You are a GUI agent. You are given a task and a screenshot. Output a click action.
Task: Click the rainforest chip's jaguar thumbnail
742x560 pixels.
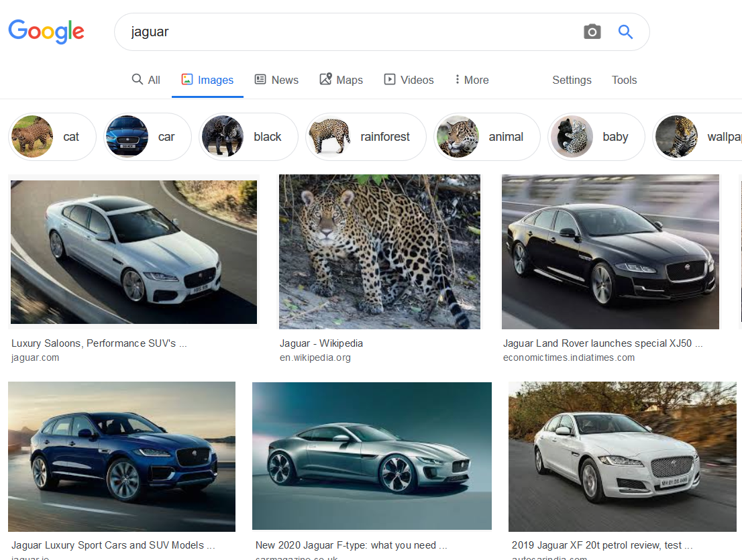click(329, 137)
